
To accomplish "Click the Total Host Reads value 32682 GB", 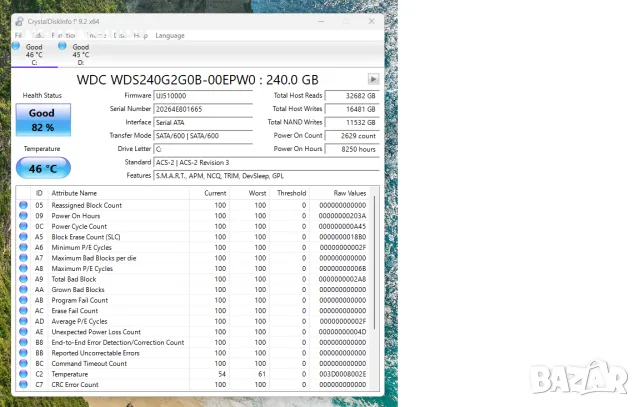I will [352, 96].
